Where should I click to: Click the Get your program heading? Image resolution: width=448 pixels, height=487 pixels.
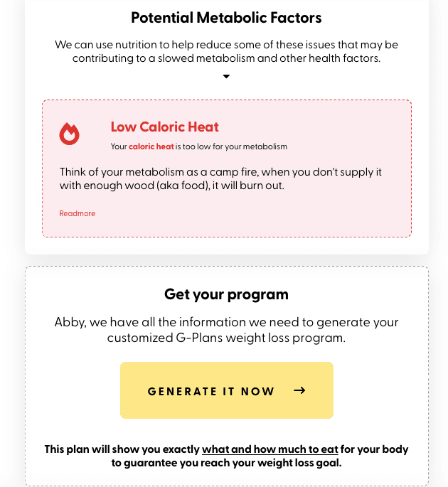[x=226, y=294]
